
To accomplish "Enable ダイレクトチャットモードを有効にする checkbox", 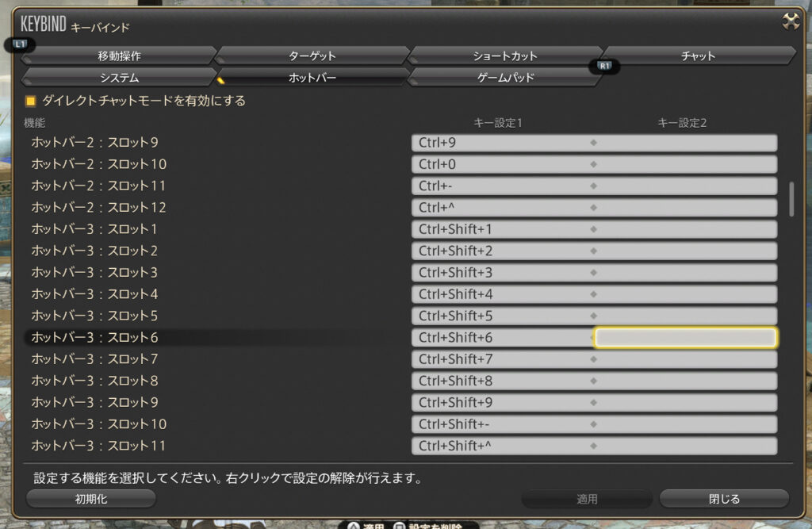I will (x=31, y=101).
